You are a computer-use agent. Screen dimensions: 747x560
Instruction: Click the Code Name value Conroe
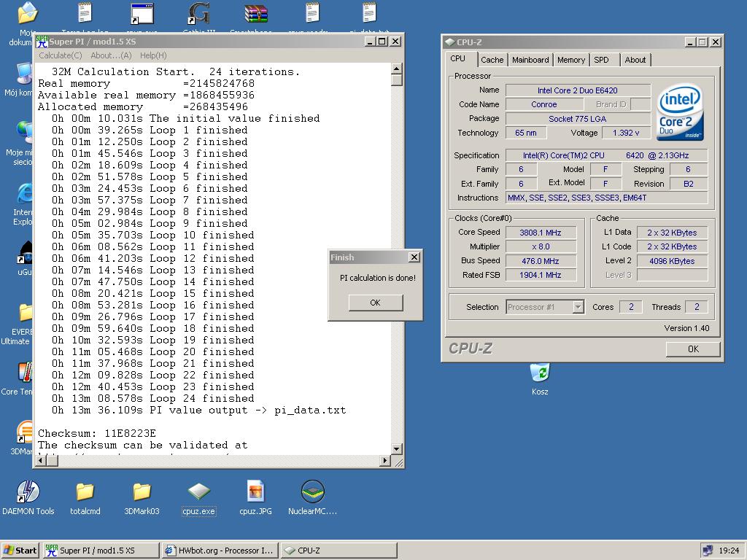tap(544, 104)
